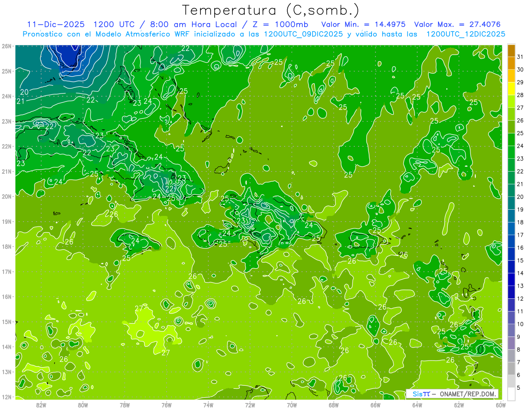Click the "19N" latitude axis label
This screenshot has width=532, height=411.
7,221
